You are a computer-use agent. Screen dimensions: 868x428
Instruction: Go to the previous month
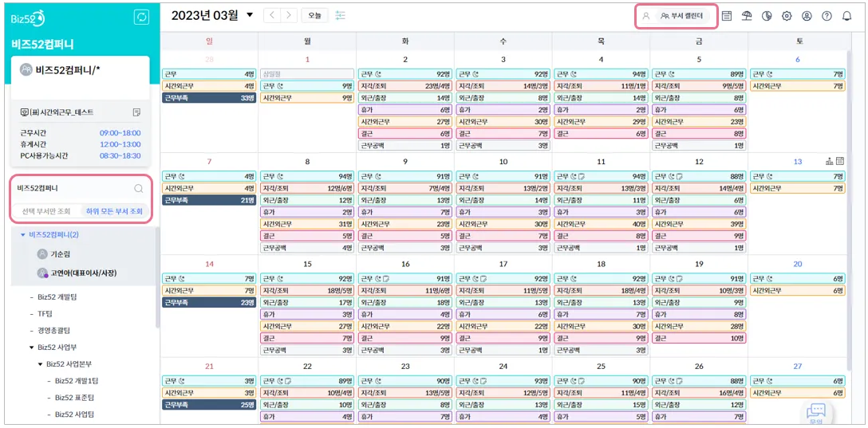[x=272, y=15]
